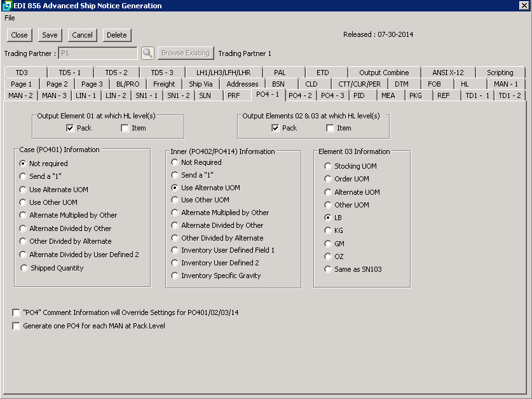Select the Freight tab

pos(164,84)
